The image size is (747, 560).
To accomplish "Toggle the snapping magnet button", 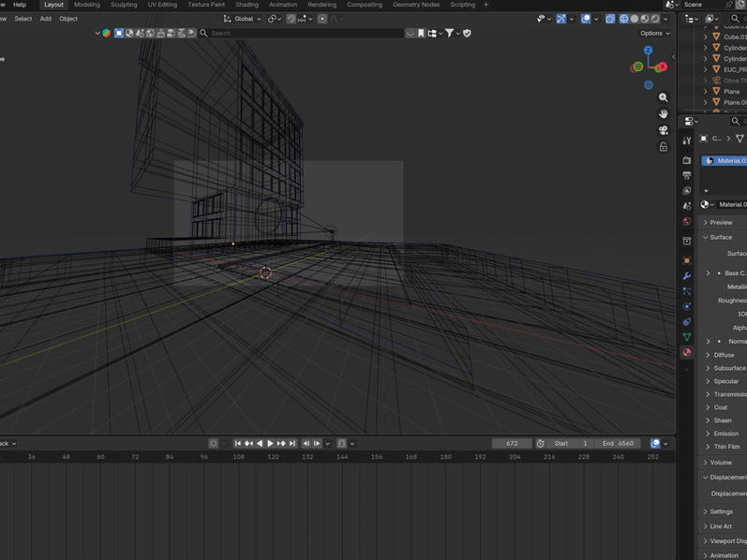I will click(291, 19).
